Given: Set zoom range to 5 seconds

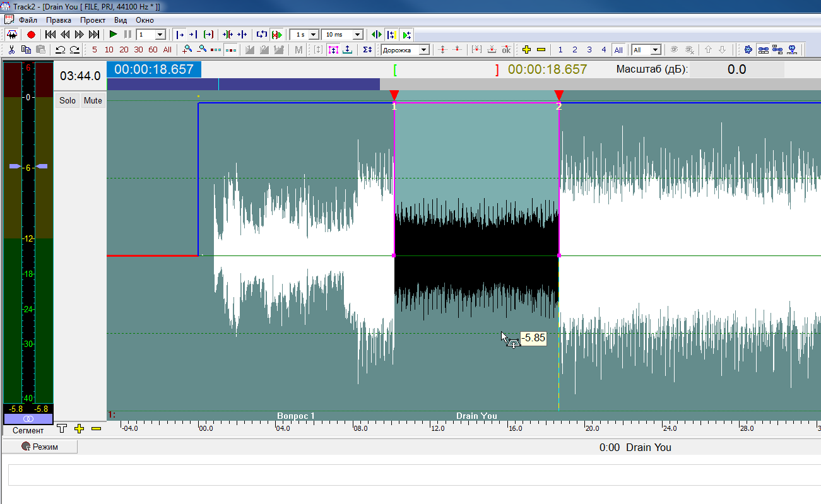Looking at the screenshot, I should [95, 50].
